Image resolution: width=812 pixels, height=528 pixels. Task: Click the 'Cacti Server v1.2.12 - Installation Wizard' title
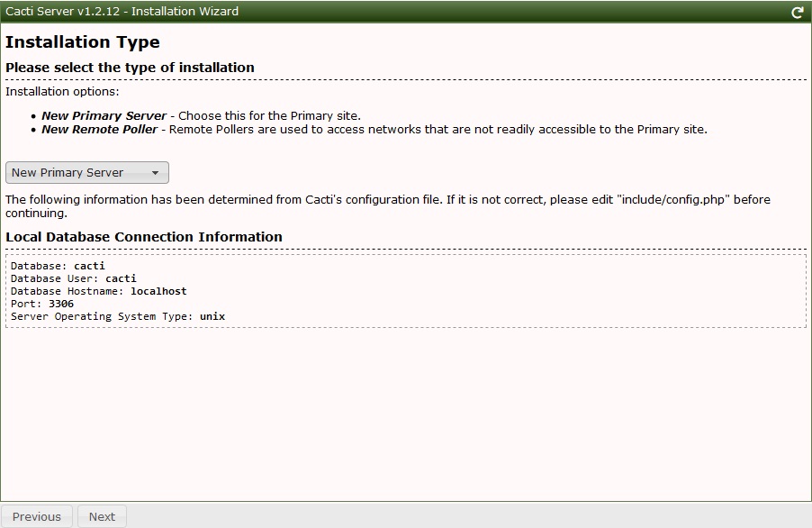pos(122,12)
